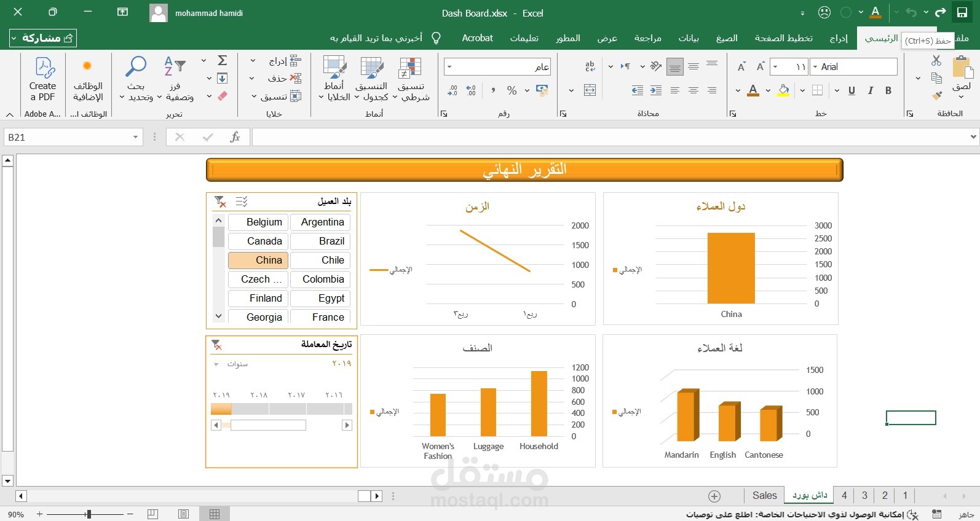Open the Add-ins (الوظائف الإضافية) button
Viewport: 980px width, 521px height.
point(88,80)
